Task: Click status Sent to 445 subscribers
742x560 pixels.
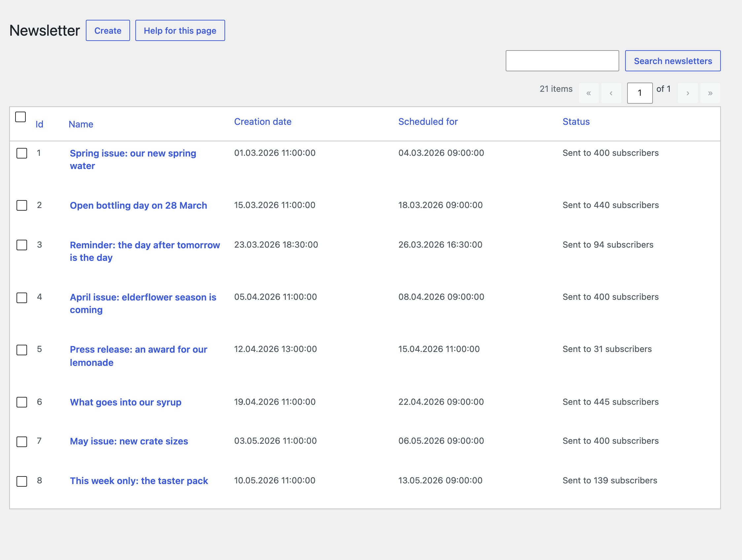Action: [x=611, y=402]
